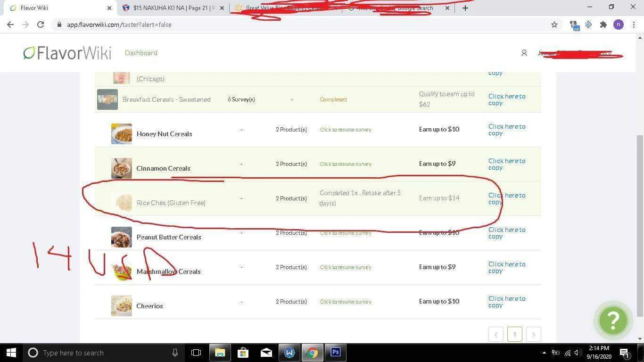Open the Action Center notifications icon
The image size is (644, 362).
tap(624, 353)
